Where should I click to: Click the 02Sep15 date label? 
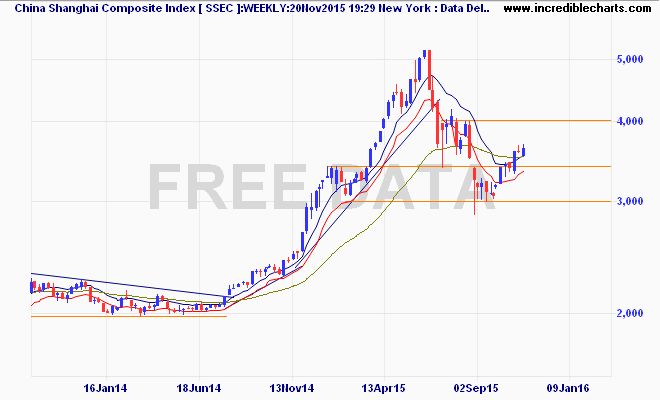coord(476,388)
